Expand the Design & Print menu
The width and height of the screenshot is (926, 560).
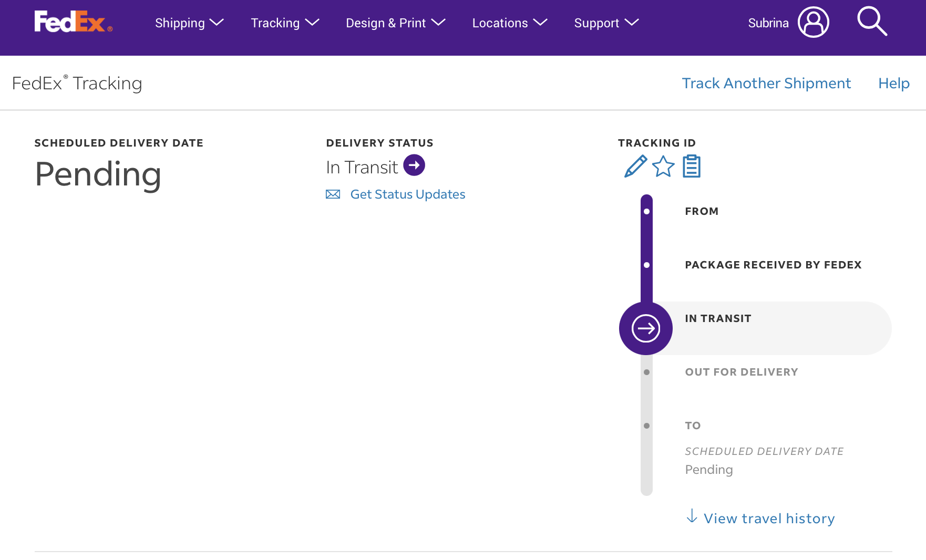point(396,23)
